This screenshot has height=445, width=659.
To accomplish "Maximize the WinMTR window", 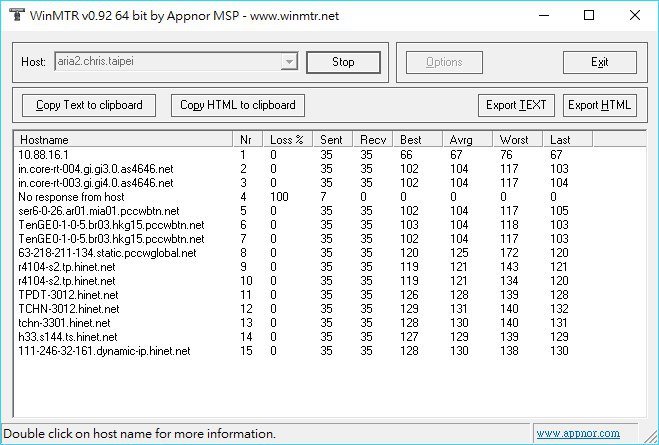I will tap(589, 16).
